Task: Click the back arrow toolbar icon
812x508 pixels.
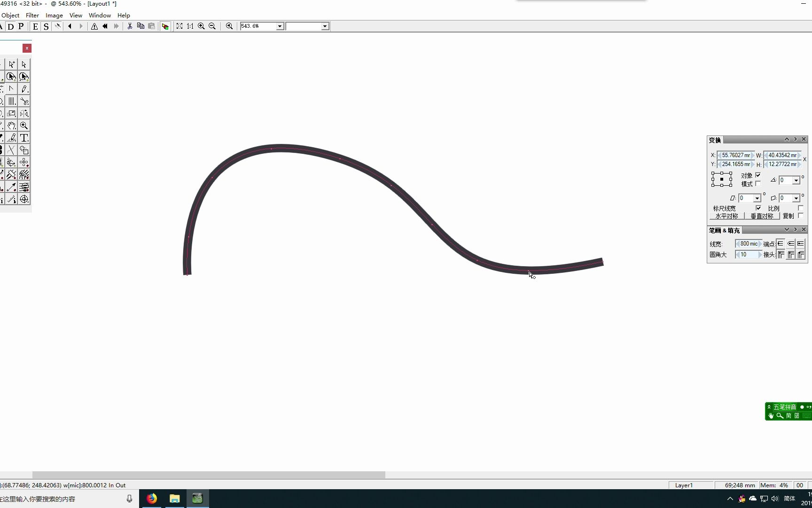Action: pos(70,26)
